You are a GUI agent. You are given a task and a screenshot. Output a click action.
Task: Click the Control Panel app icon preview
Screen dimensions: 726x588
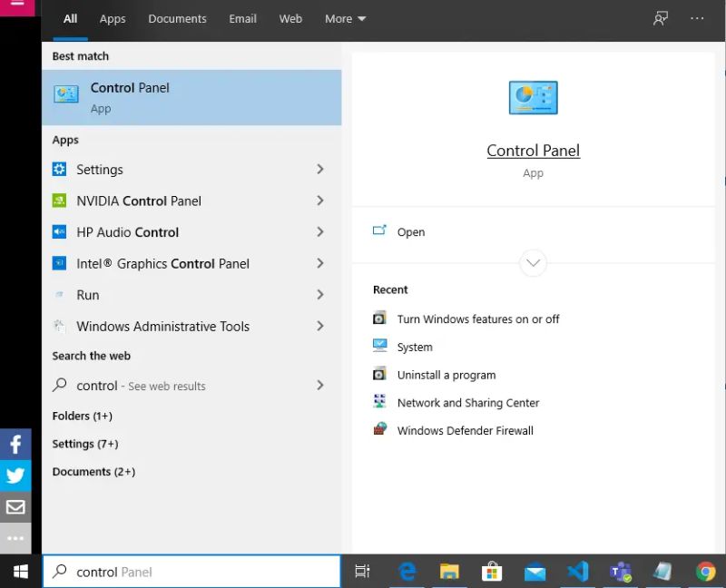pyautogui.click(x=533, y=97)
